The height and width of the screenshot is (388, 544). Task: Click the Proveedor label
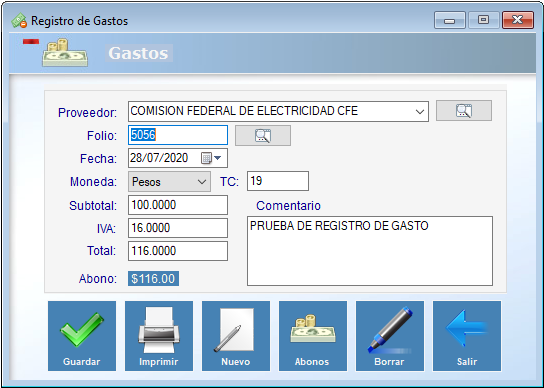(x=87, y=113)
